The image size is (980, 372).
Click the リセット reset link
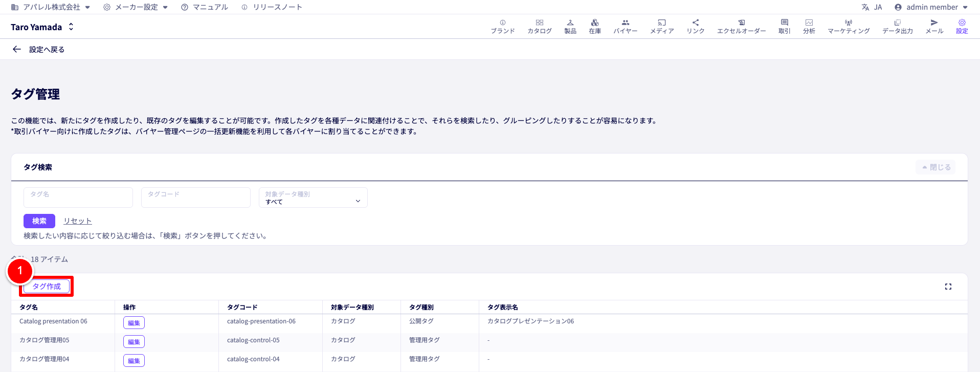pyautogui.click(x=78, y=221)
